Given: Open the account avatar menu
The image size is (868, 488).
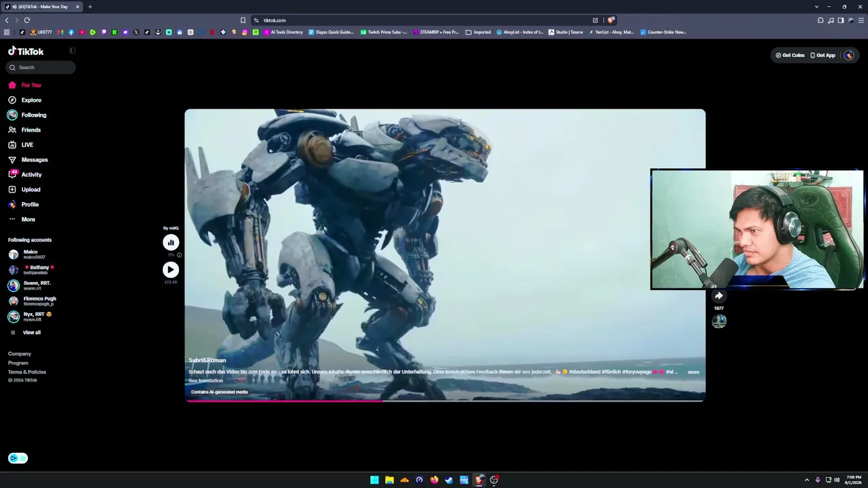Looking at the screenshot, I should tap(849, 56).
